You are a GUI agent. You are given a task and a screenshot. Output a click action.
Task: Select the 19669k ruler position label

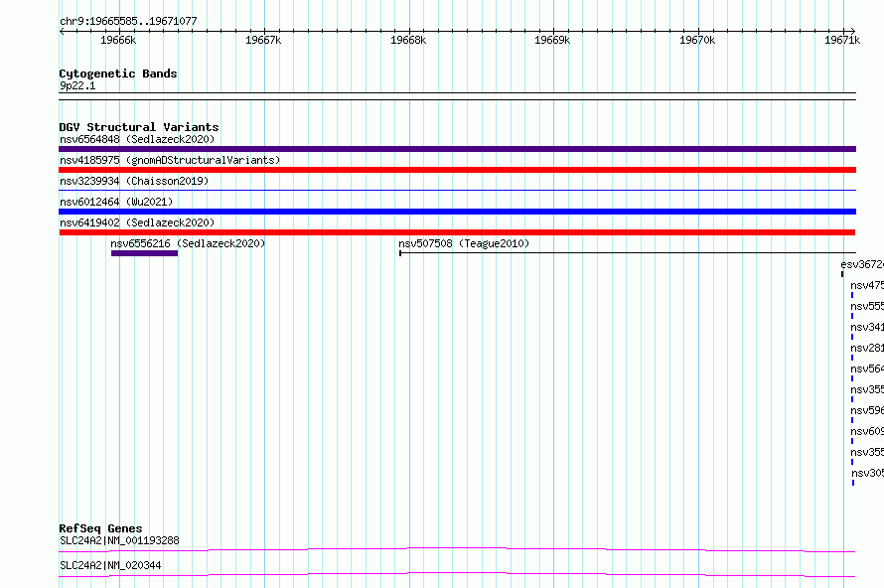click(552, 40)
